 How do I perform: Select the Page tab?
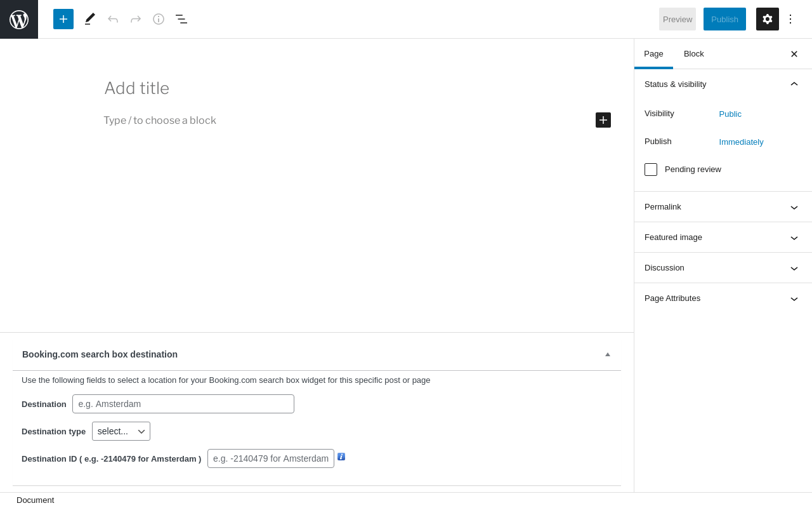(x=653, y=54)
